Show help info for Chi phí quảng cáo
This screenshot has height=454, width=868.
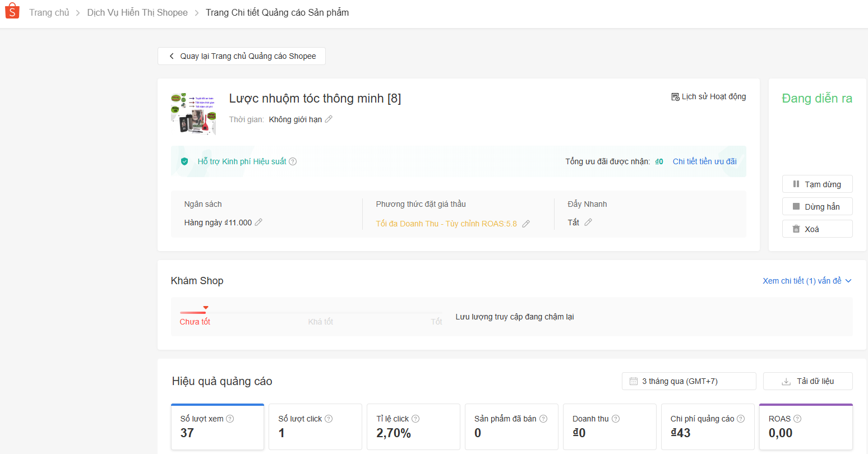tap(741, 419)
